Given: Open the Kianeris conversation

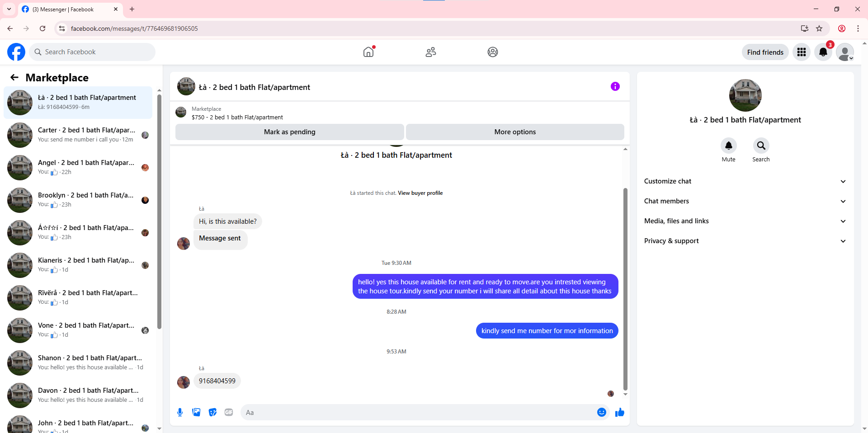Looking at the screenshot, I should pos(78,265).
